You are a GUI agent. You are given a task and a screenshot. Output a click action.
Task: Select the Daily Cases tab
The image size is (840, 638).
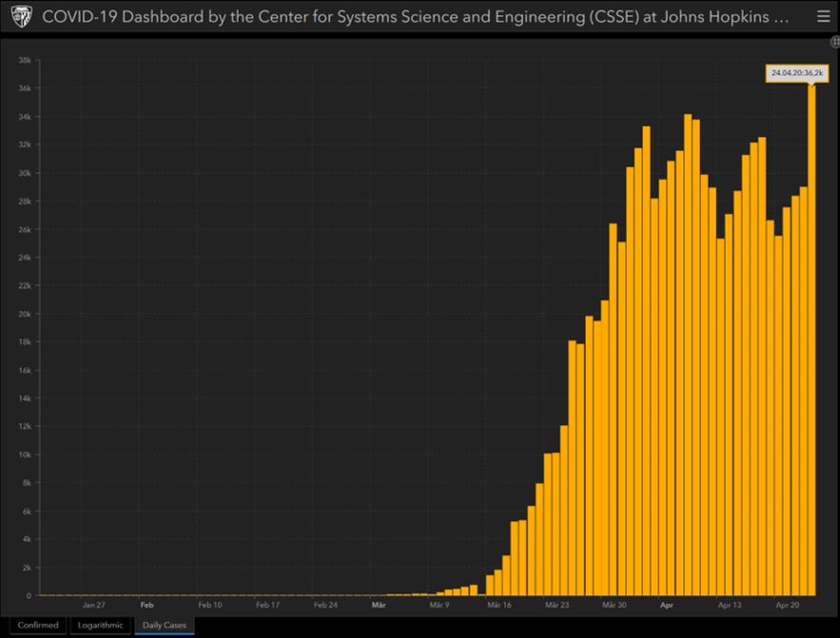165,625
